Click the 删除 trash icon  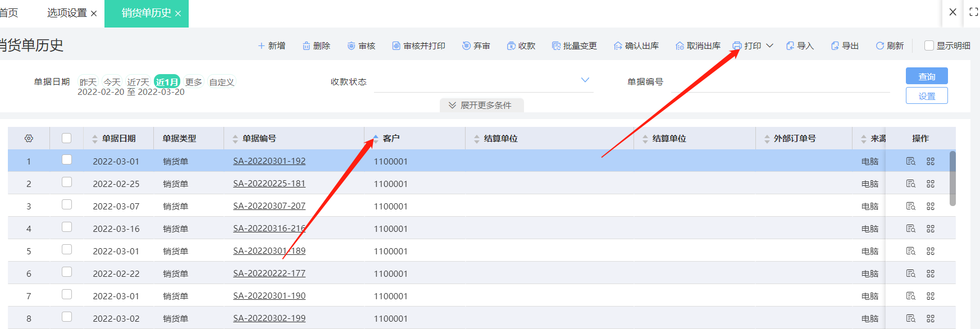point(306,46)
